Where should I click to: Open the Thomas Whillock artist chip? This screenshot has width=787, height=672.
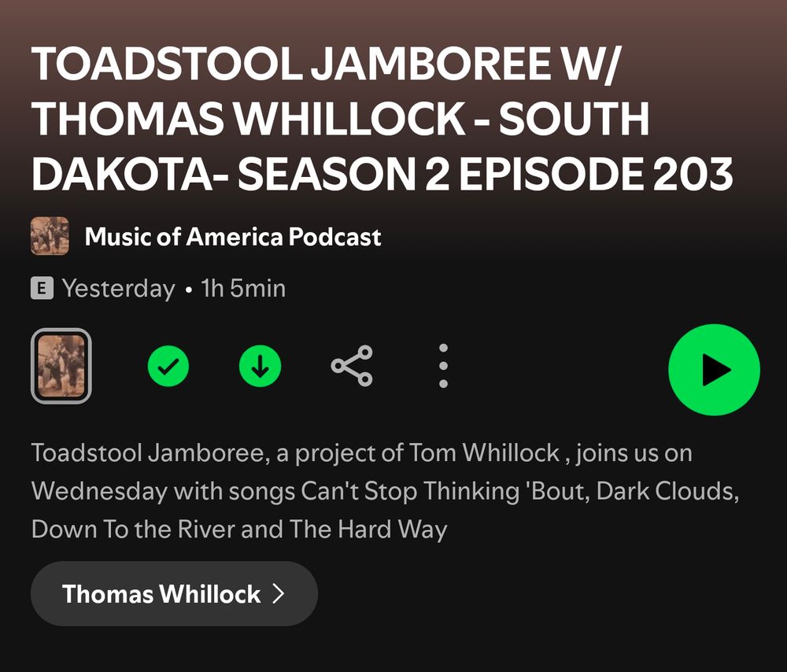coord(174,594)
